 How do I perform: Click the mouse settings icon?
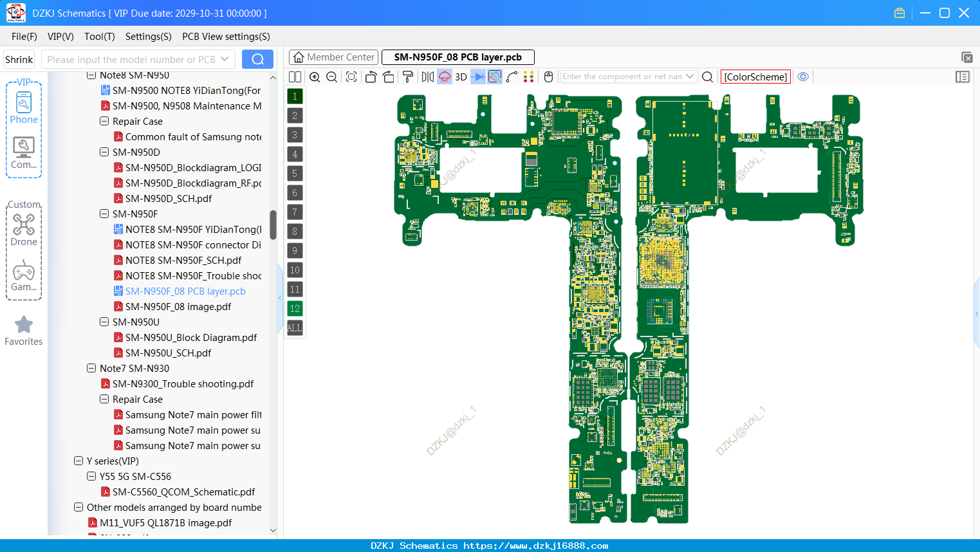[549, 77]
